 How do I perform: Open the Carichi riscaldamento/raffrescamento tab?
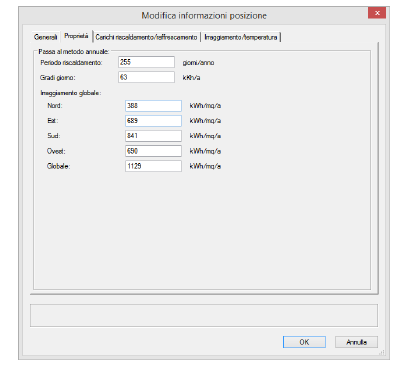point(146,37)
